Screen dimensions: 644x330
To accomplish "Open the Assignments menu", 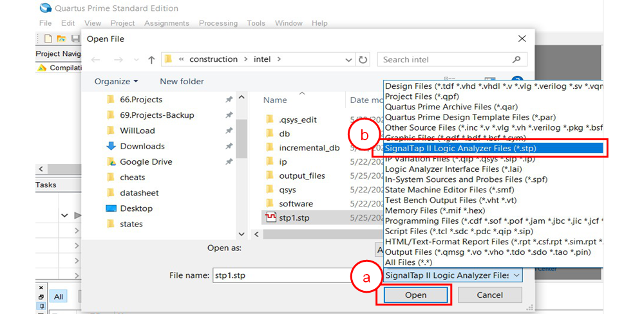I will point(167,23).
